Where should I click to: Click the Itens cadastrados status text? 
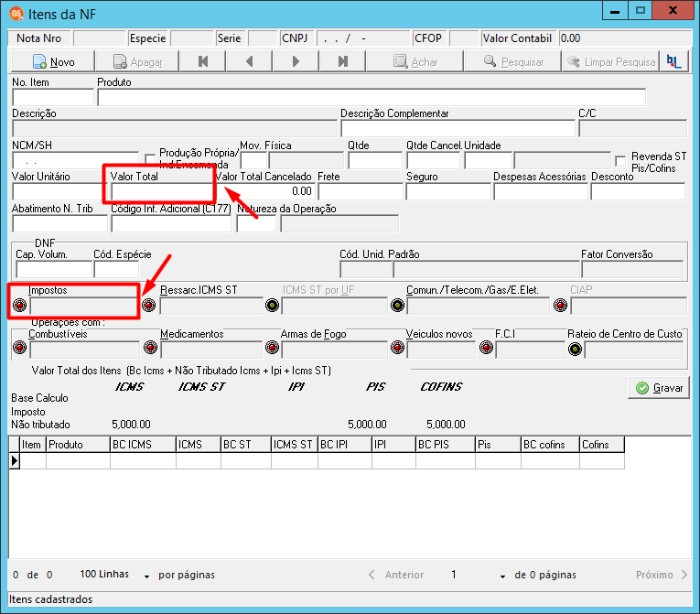[x=50, y=599]
